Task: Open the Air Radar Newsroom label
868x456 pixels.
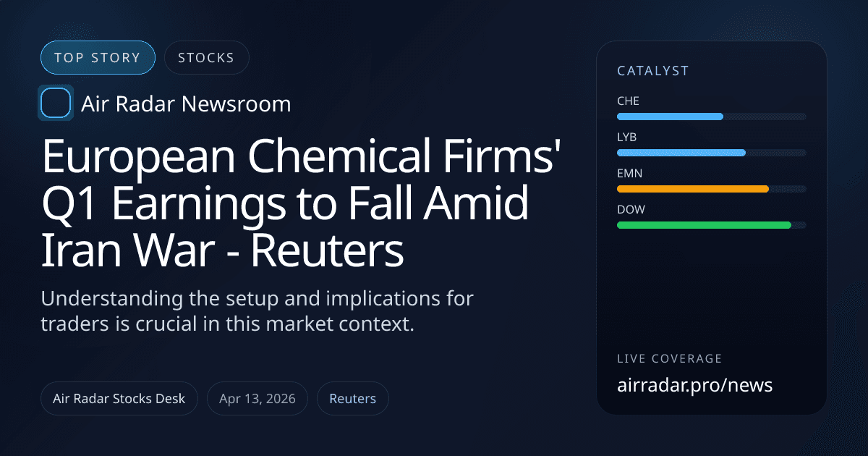Action: (x=186, y=104)
